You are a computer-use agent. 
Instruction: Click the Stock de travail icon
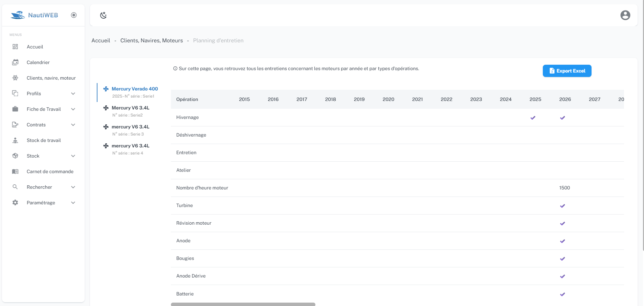coord(15,140)
